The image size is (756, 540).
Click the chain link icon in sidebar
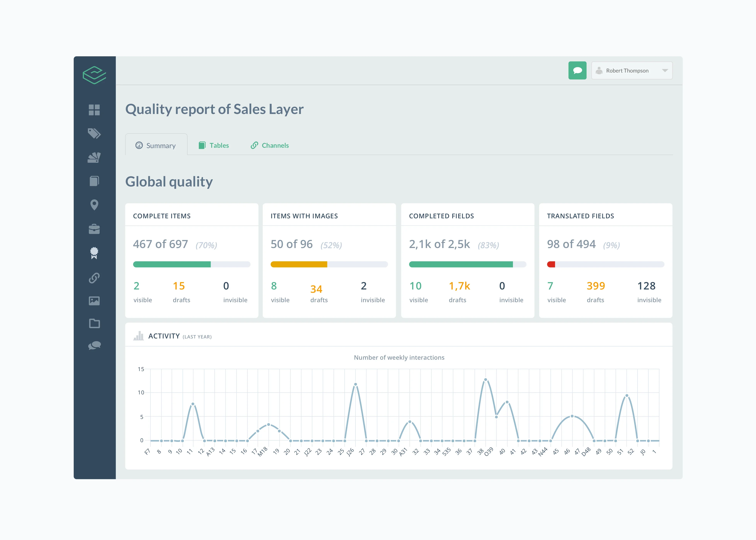click(x=94, y=278)
